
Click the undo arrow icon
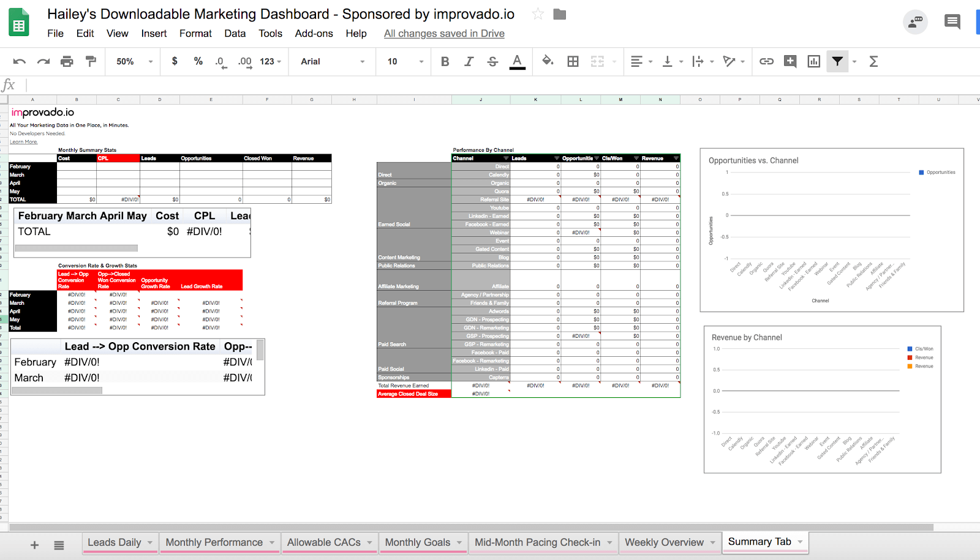[20, 61]
